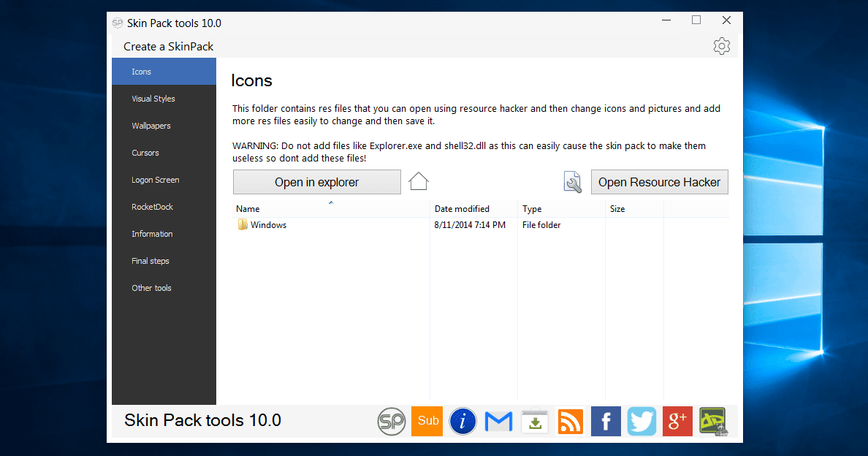Open the Twitter bird icon
Image resolution: width=868 pixels, height=456 pixels.
coord(642,421)
